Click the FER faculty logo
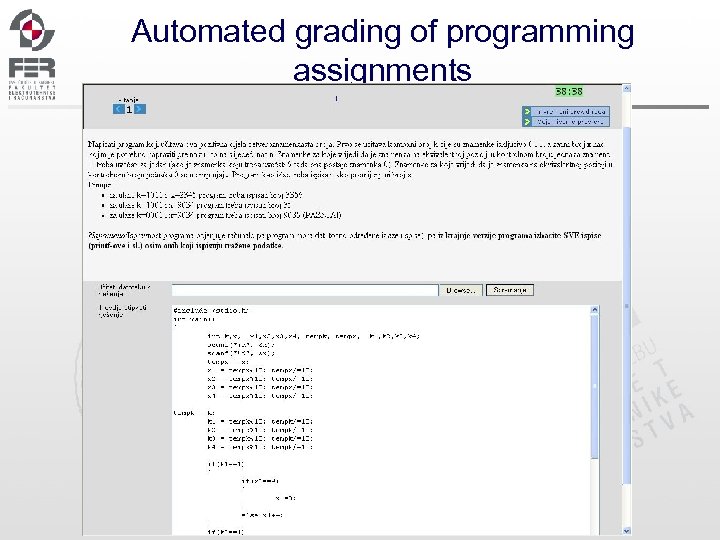This screenshot has width=720, height=540. [32, 54]
